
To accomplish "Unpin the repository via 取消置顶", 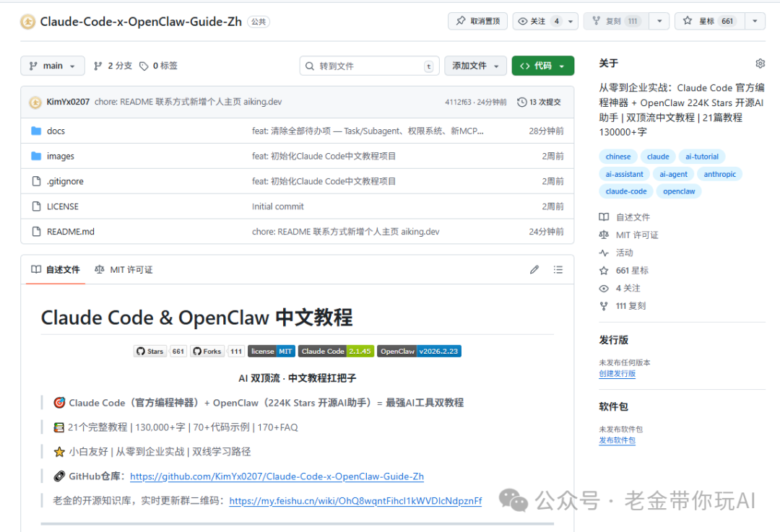I will [x=477, y=21].
